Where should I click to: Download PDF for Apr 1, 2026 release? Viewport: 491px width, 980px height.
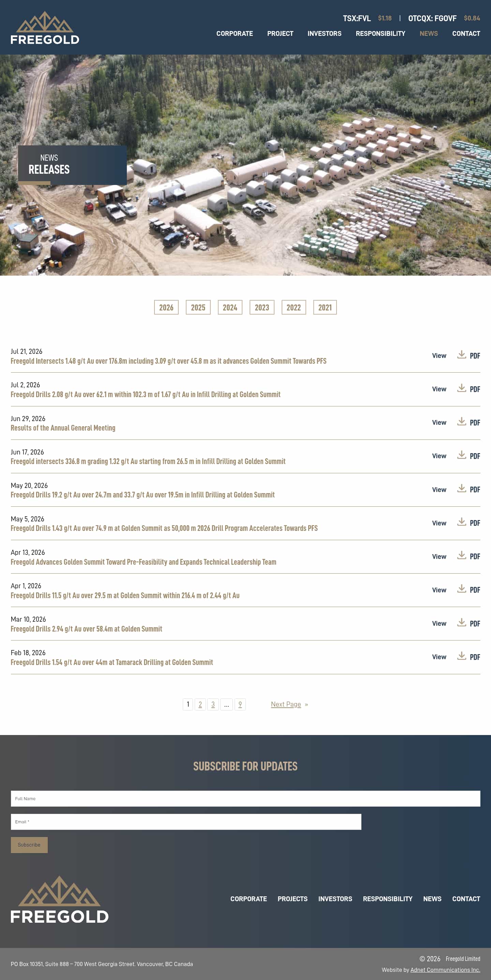pyautogui.click(x=468, y=590)
